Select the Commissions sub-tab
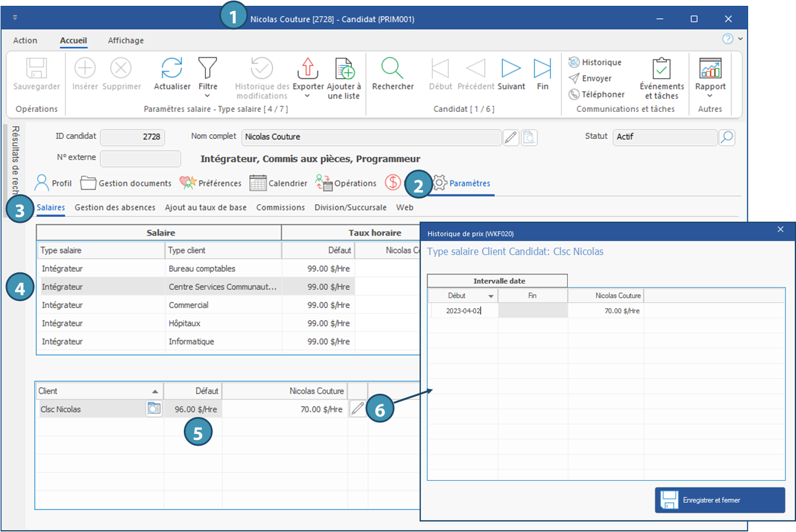The height and width of the screenshot is (532, 796). tap(280, 208)
